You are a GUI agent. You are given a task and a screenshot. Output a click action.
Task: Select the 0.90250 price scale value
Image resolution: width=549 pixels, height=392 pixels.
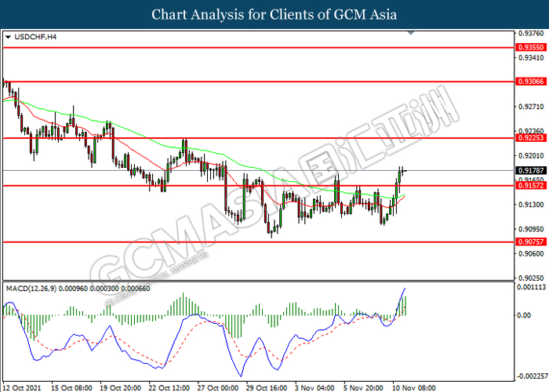[x=529, y=278]
